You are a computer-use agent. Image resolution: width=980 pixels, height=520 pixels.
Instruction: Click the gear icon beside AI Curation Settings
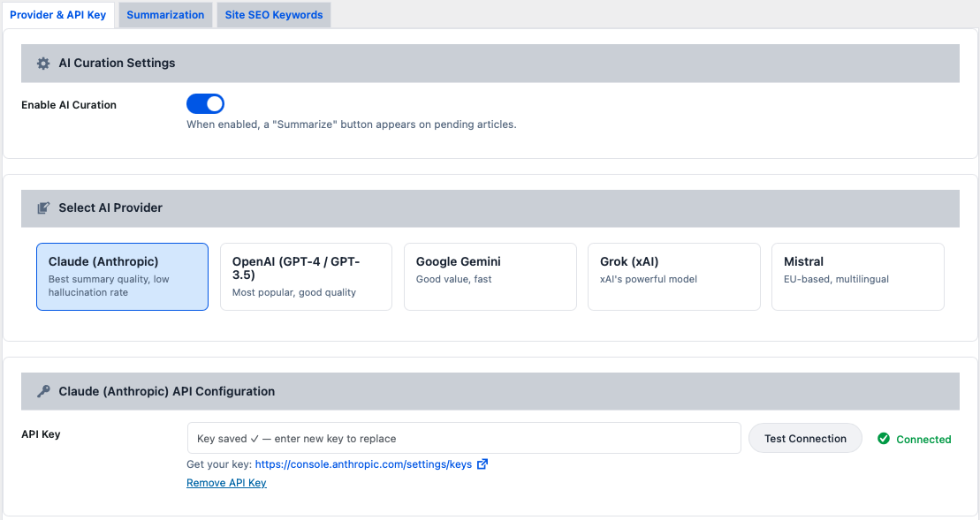[x=43, y=63]
